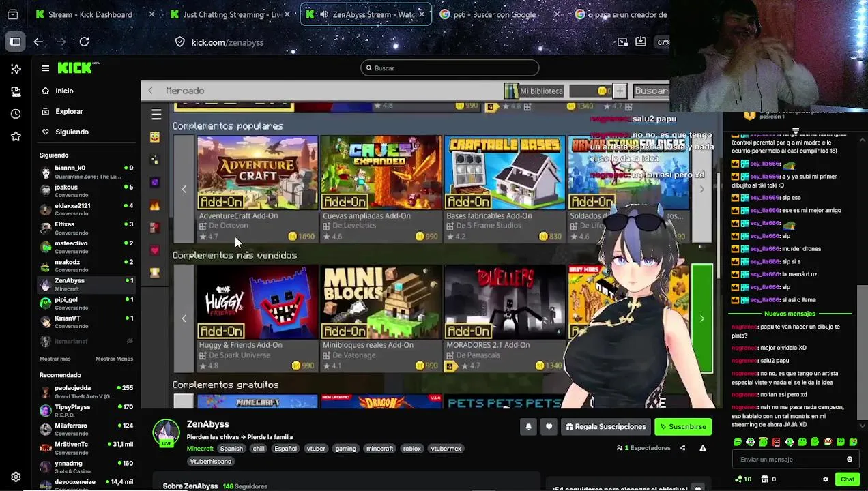Image resolution: width=868 pixels, height=491 pixels.
Task: Open Bases fabricables Add-On thumbnail
Action: click(x=504, y=173)
